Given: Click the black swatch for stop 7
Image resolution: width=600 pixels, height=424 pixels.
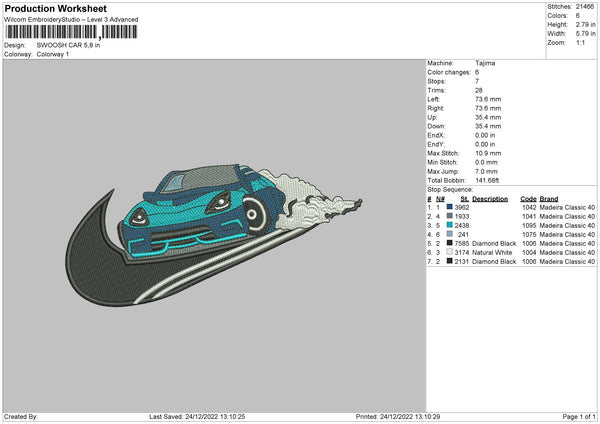Looking at the screenshot, I should tap(450, 261).
